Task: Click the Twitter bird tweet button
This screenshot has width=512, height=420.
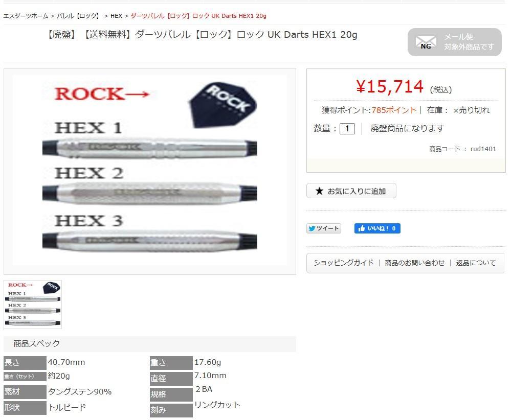Action: point(324,228)
